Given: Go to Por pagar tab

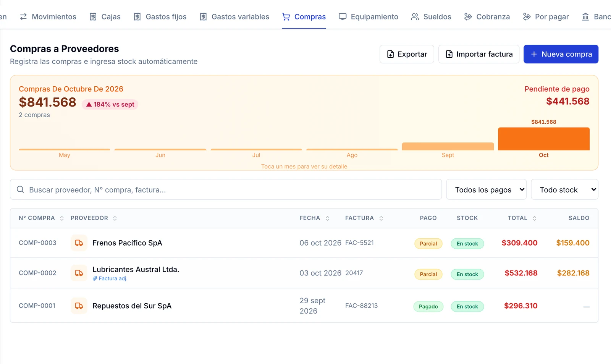Looking at the screenshot, I should click(546, 17).
